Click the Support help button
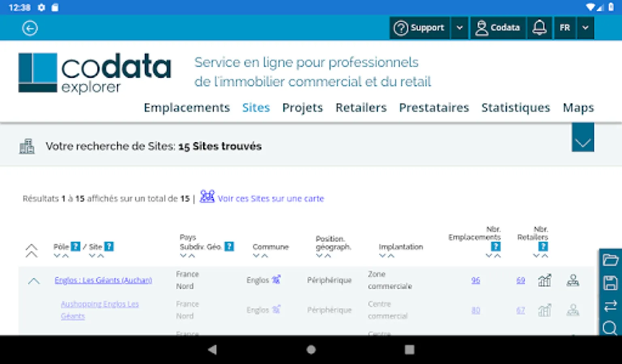Image resolution: width=622 pixels, height=364 pixels. [420, 28]
